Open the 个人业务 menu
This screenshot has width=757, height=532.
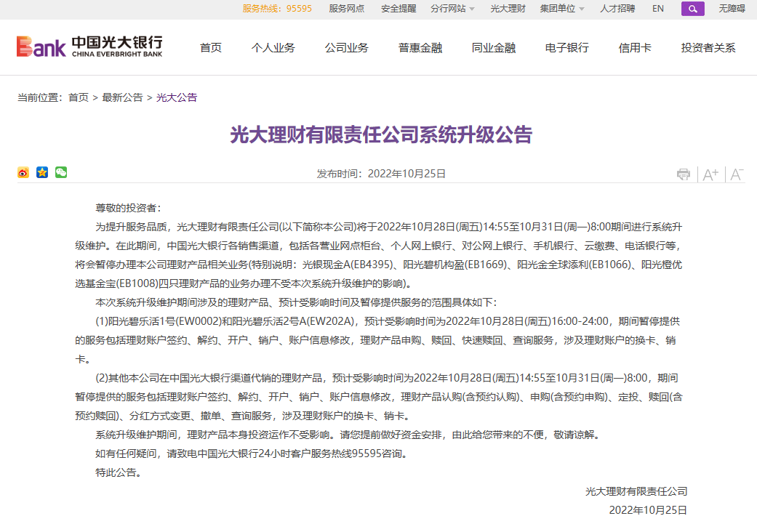[273, 48]
